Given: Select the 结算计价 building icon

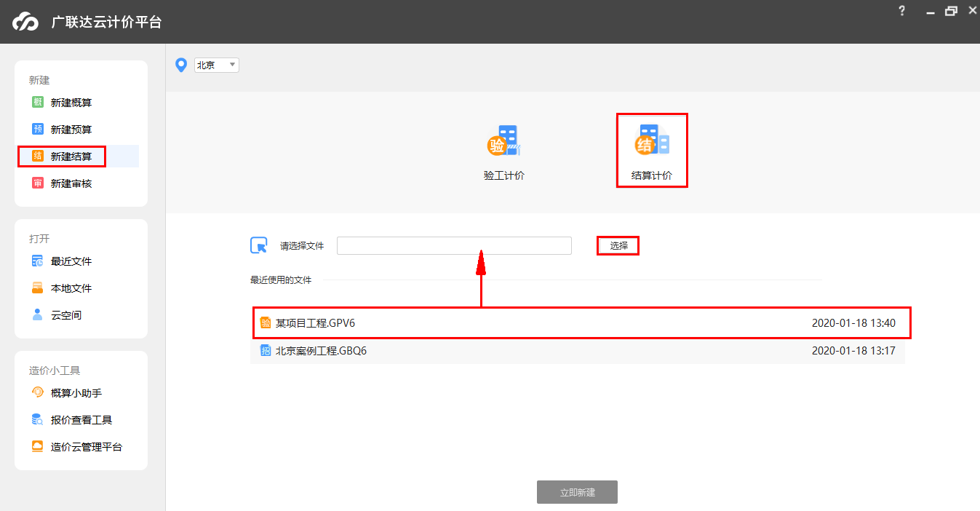Looking at the screenshot, I should click(651, 140).
